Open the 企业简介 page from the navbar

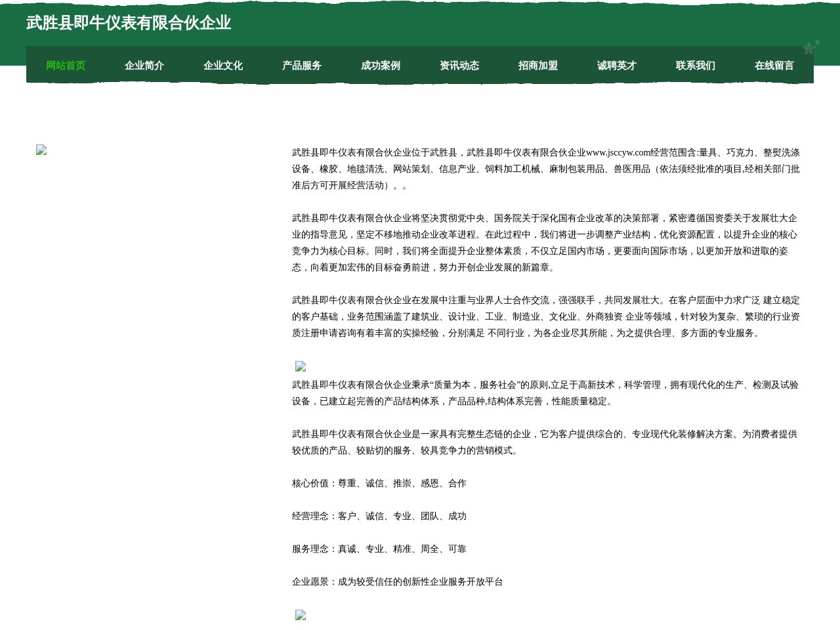pyautogui.click(x=144, y=66)
